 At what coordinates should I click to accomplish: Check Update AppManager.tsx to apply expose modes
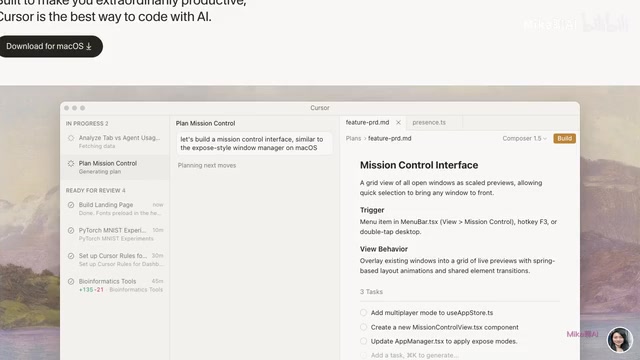[363, 341]
